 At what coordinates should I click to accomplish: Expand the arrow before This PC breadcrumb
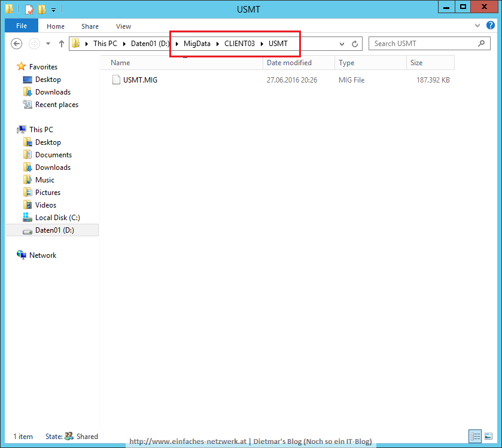(x=86, y=44)
